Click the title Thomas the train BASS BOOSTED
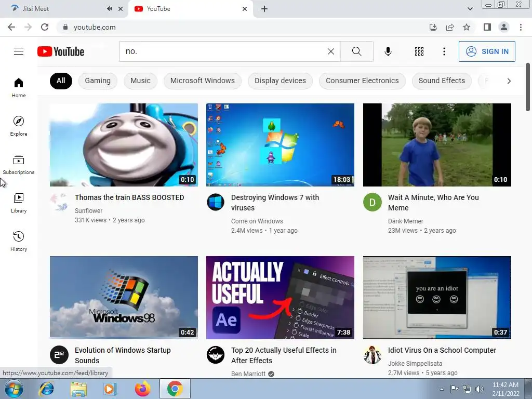The width and height of the screenshot is (532, 399). [129, 197]
